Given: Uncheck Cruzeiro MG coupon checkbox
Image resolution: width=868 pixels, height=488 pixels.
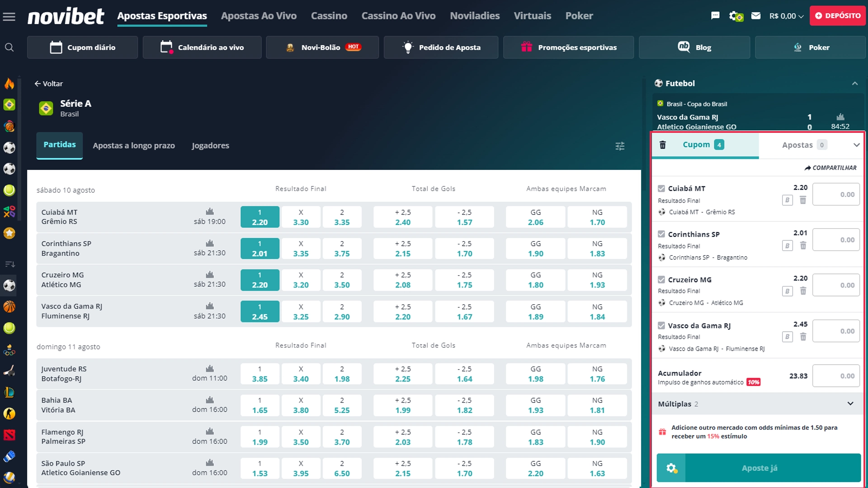Looking at the screenshot, I should click(x=661, y=280).
